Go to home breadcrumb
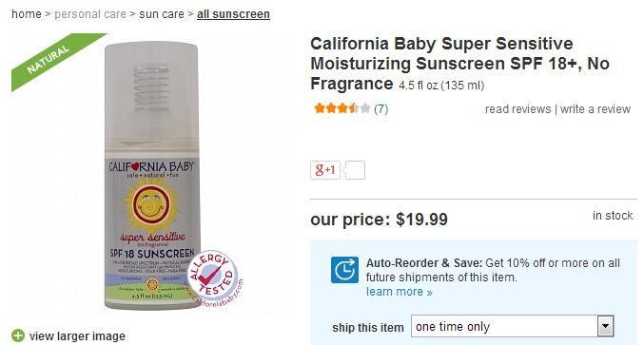This screenshot has height=345, width=644. click(x=27, y=14)
